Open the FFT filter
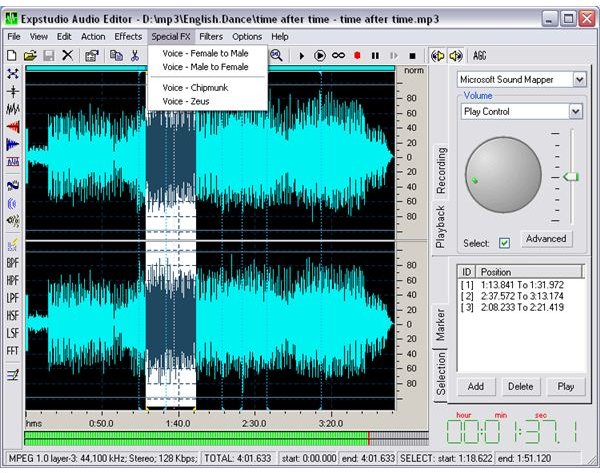The width and height of the screenshot is (600, 473). (x=13, y=351)
